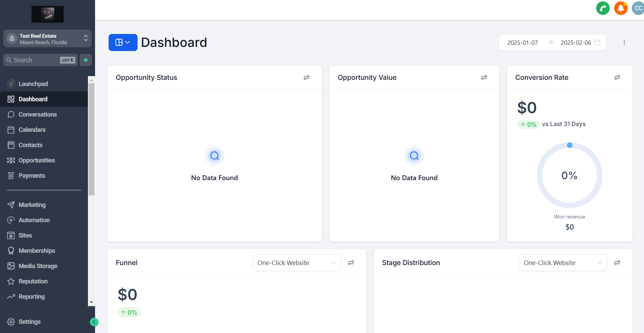Image resolution: width=644 pixels, height=333 pixels.
Task: Collapse the sidebar with green arrow
Action: (94, 322)
